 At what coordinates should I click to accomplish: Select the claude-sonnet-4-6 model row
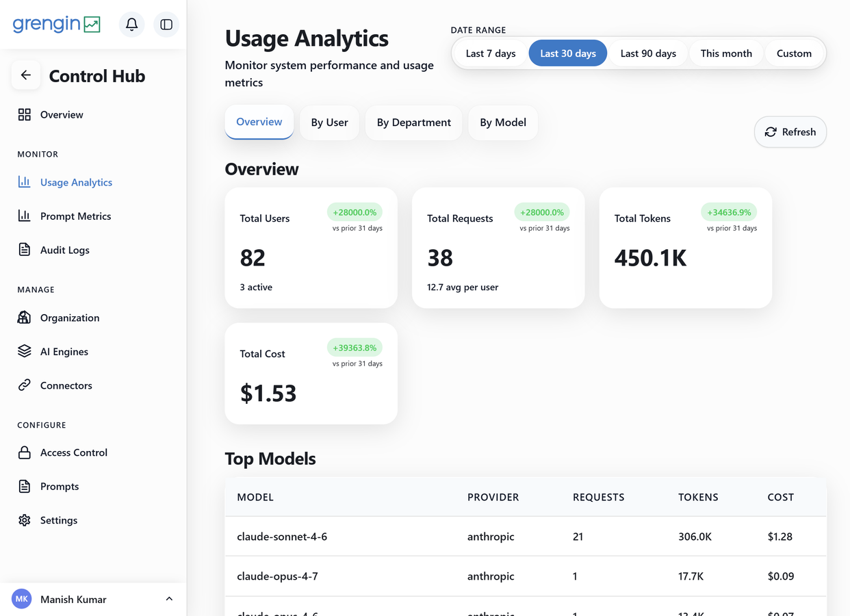(x=526, y=537)
